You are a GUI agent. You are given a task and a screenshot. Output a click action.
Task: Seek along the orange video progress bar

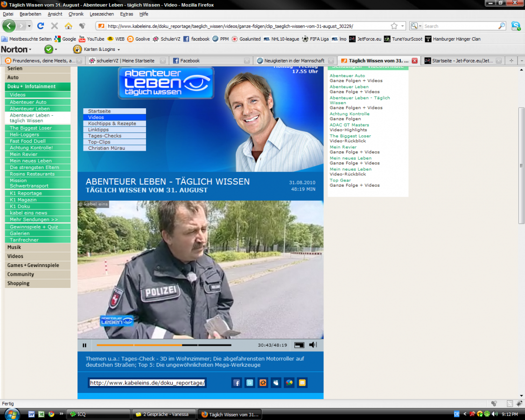click(x=164, y=345)
